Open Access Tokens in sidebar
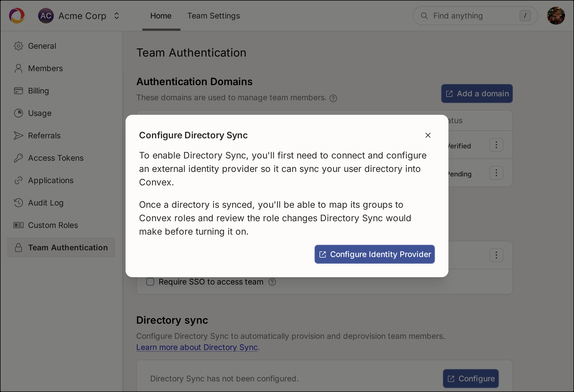 point(61,158)
